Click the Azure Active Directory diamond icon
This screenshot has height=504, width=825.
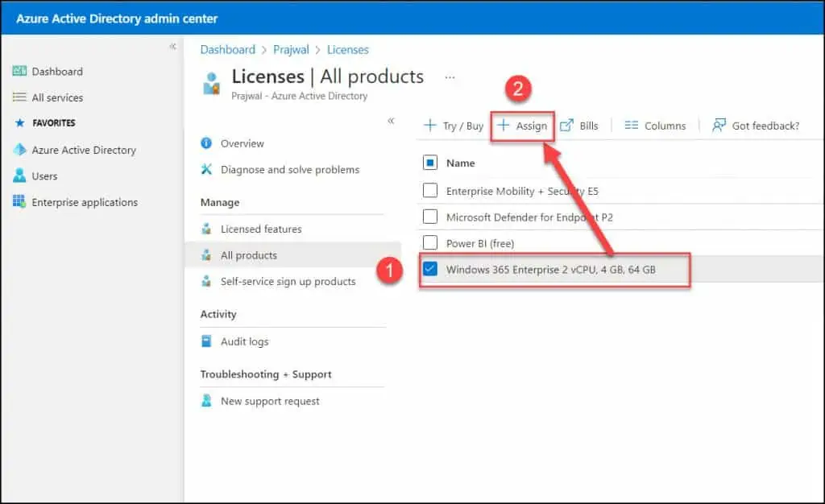[x=19, y=150]
